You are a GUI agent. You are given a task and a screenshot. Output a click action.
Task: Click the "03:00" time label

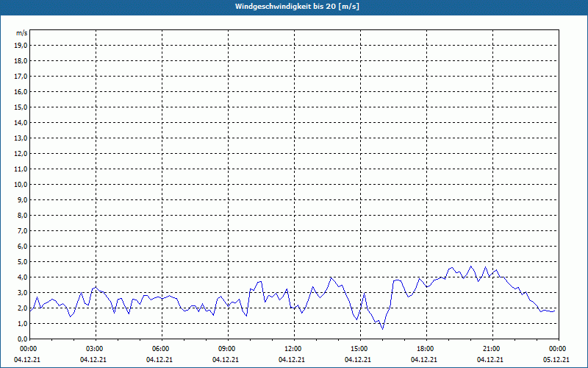tap(96, 349)
